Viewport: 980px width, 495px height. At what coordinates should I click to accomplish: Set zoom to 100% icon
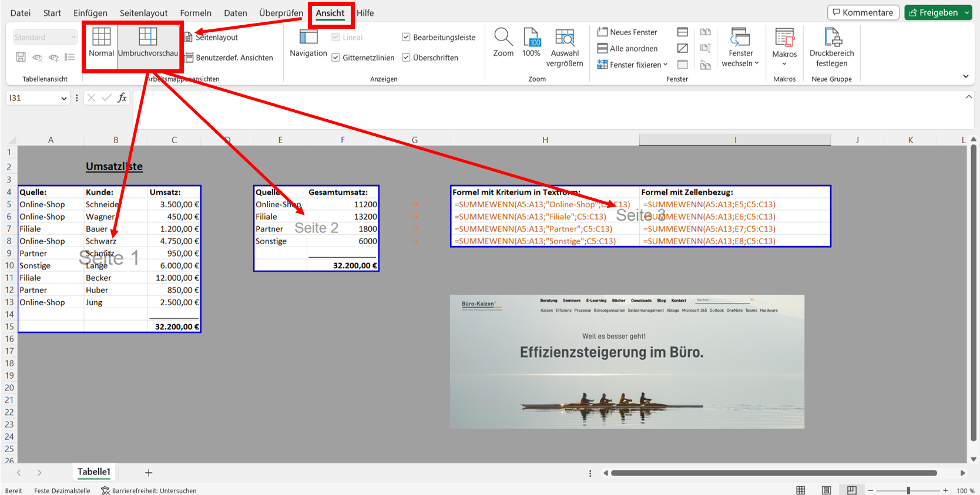531,42
